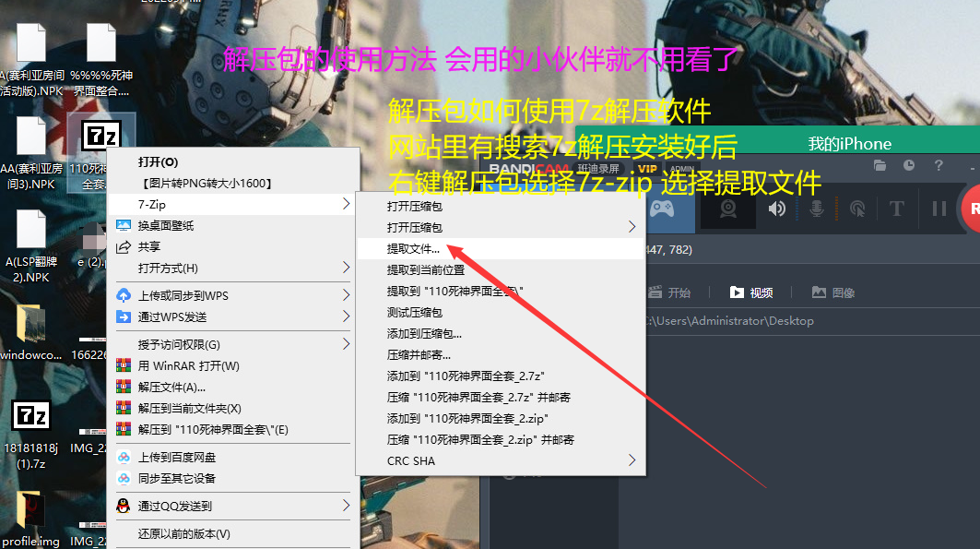
Task: Select the A(赛利亚房间活动版).NPK desktop file
Action: tap(31, 60)
